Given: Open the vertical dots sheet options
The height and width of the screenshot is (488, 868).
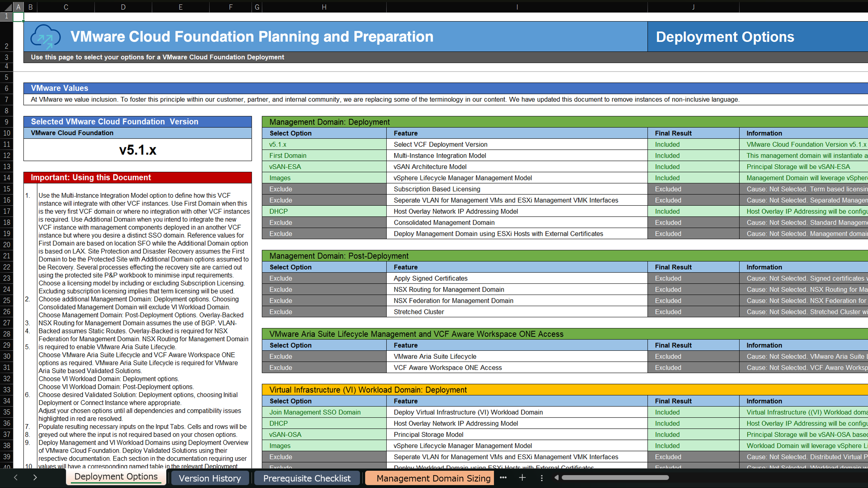Looking at the screenshot, I should pyautogui.click(x=542, y=478).
